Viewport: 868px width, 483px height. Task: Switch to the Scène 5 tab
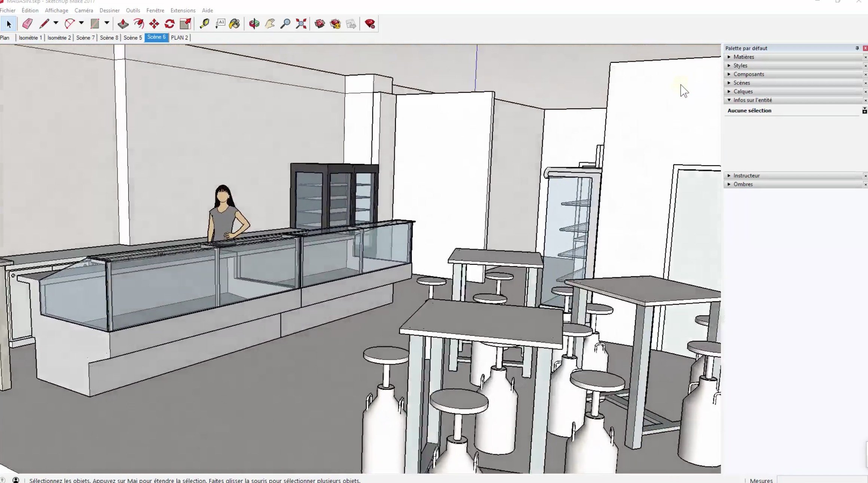132,37
